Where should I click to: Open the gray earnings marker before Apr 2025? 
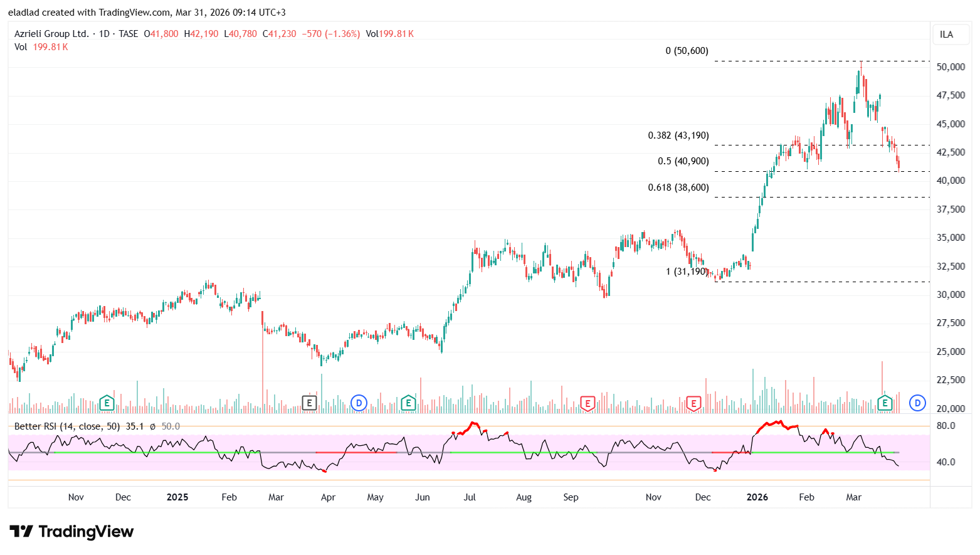[x=309, y=403]
